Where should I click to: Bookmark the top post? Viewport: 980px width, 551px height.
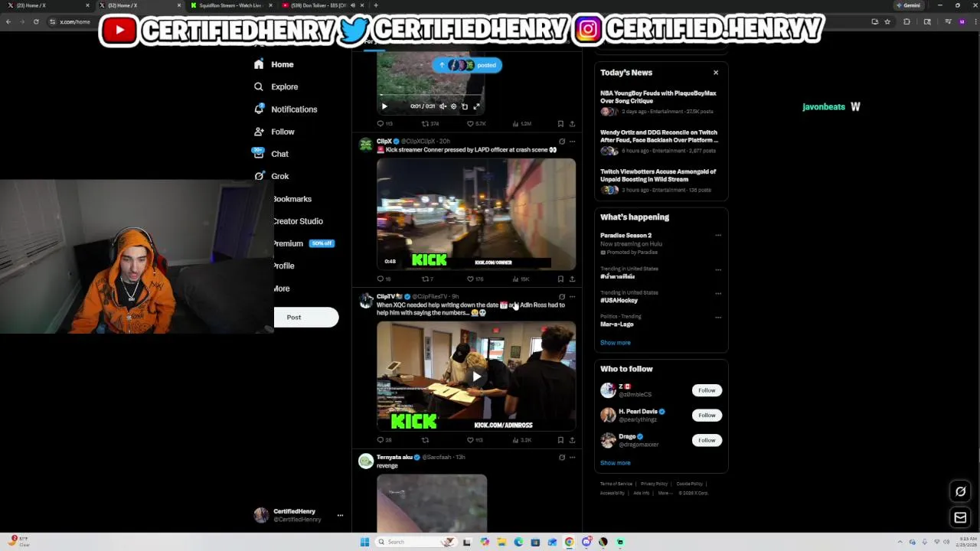[x=560, y=123]
